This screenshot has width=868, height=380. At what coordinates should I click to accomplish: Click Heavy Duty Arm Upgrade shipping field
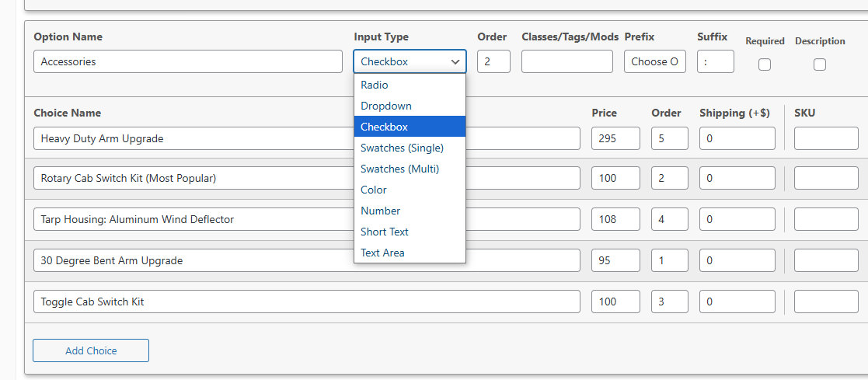click(737, 138)
